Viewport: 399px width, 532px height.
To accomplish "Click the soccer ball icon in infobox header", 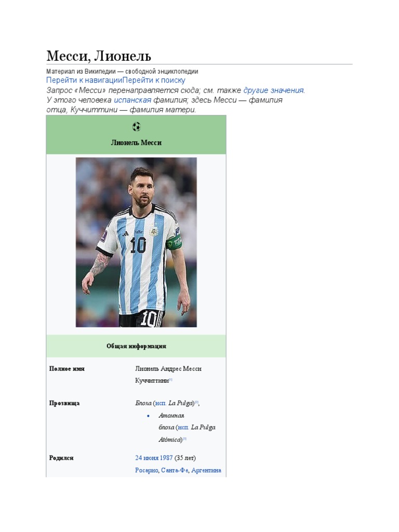I will point(136,127).
